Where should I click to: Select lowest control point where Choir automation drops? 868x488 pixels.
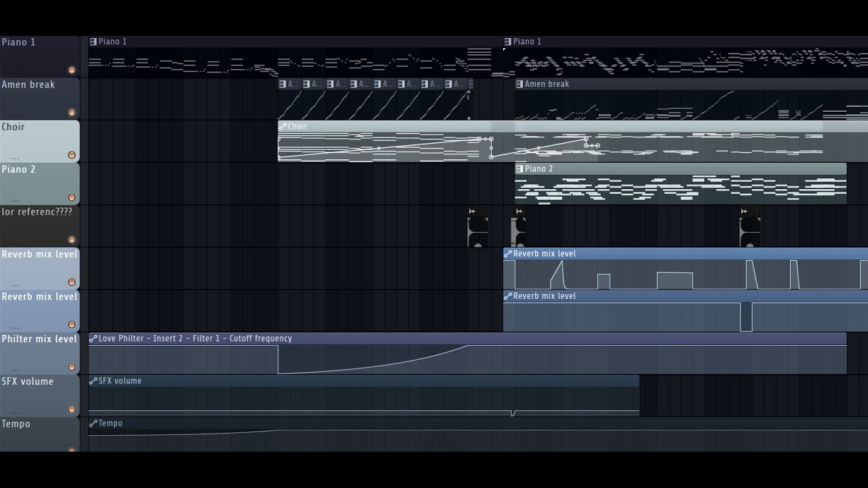pyautogui.click(x=491, y=157)
